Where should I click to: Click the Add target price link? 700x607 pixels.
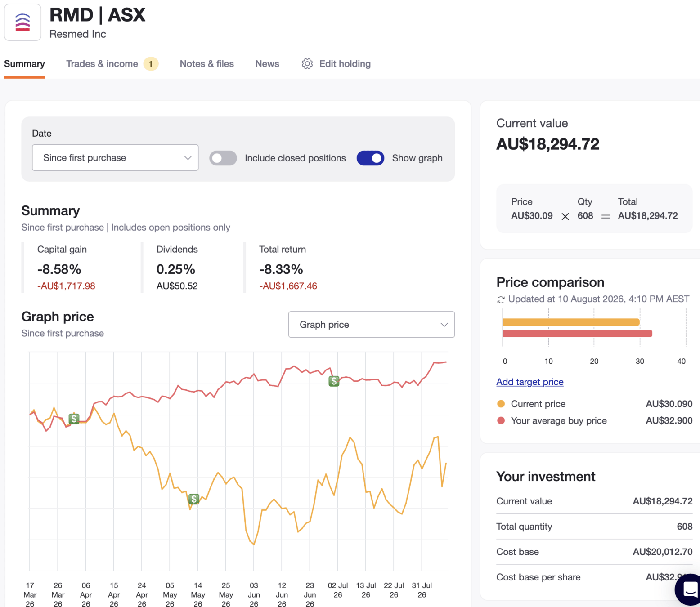click(530, 382)
